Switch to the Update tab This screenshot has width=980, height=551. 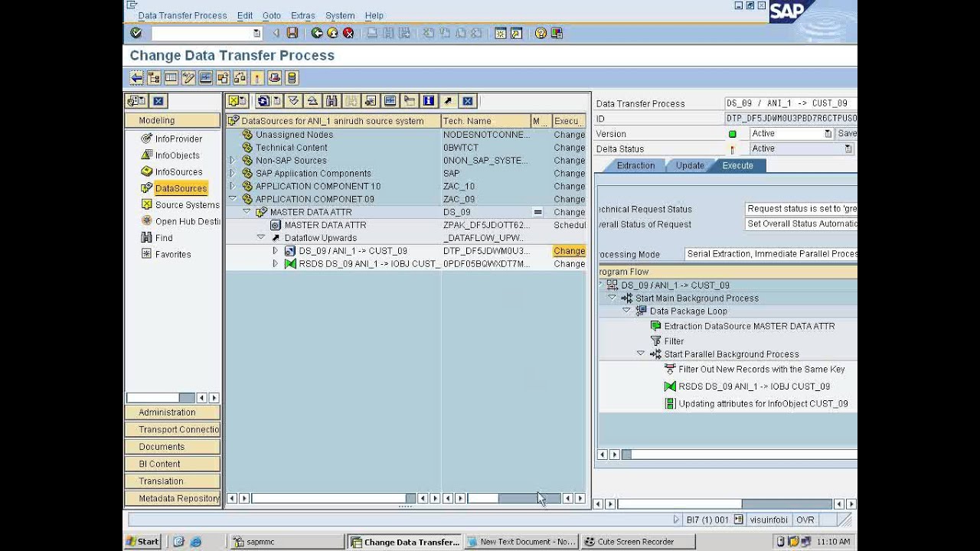click(x=690, y=165)
